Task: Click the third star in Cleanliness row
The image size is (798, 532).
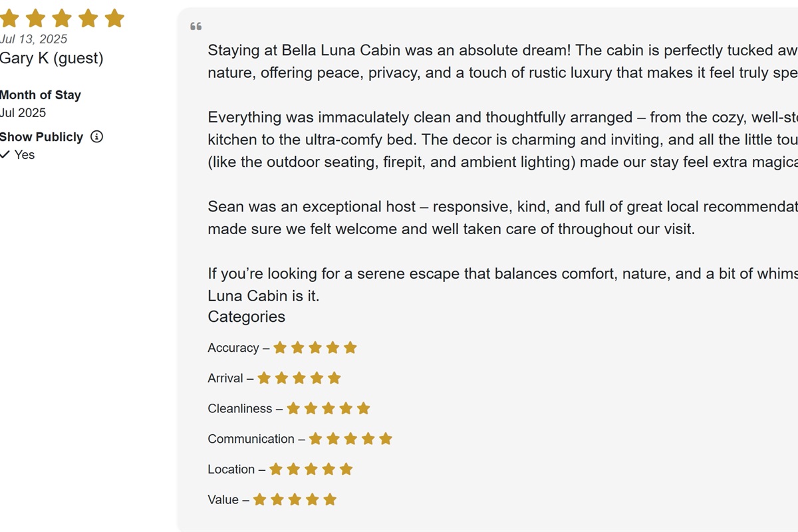Action: click(x=328, y=408)
